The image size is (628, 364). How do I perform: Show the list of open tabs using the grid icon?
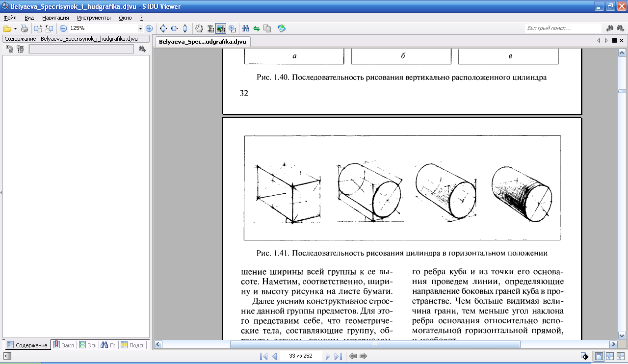[x=614, y=41]
